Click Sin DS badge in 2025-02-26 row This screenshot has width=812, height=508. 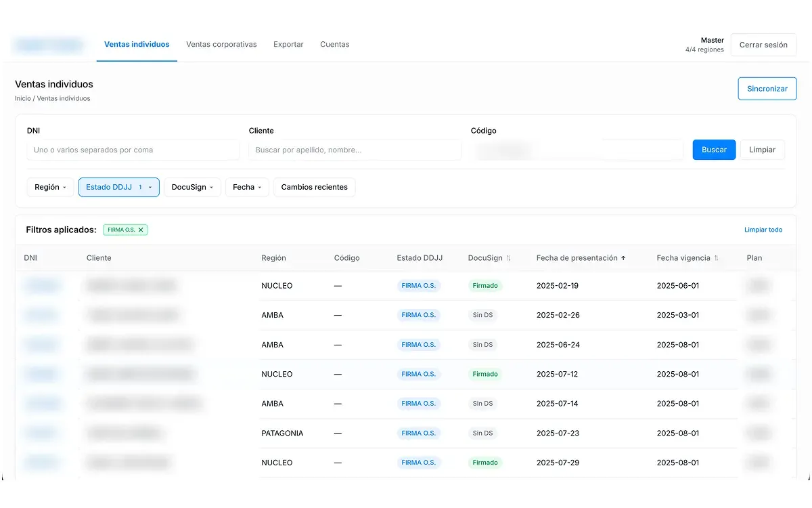pos(482,315)
